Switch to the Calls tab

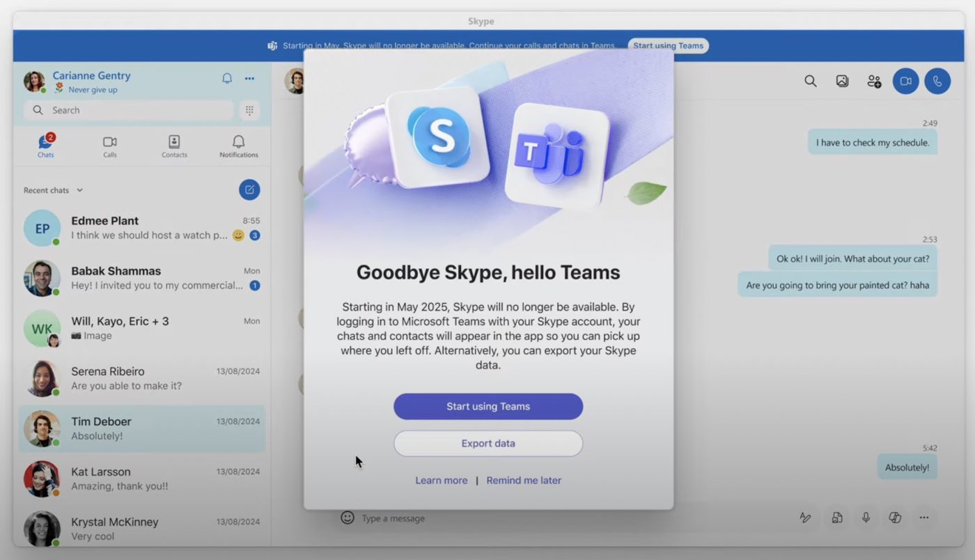click(x=110, y=146)
